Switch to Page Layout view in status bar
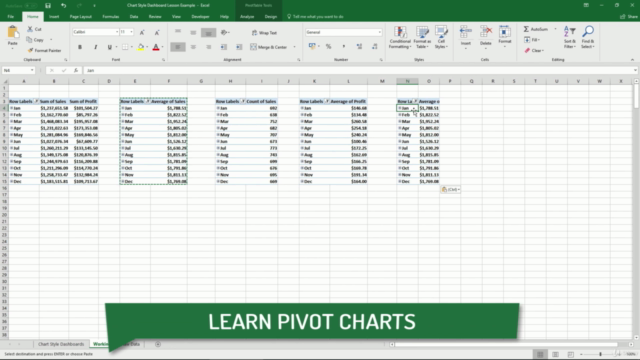Screen dimensions: 640x360 click(555, 354)
